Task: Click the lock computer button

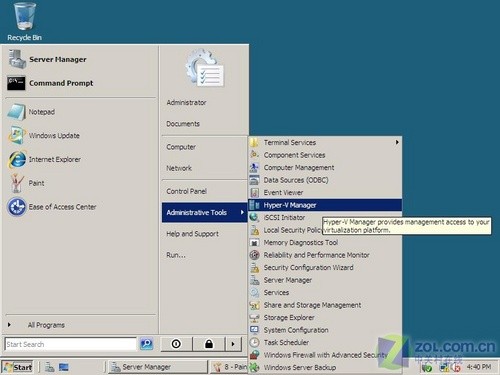Action: 209,344
